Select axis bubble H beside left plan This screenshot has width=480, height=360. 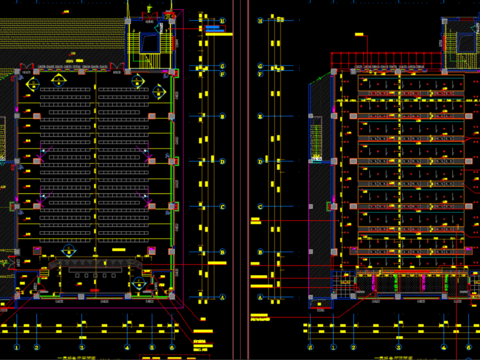click(223, 21)
